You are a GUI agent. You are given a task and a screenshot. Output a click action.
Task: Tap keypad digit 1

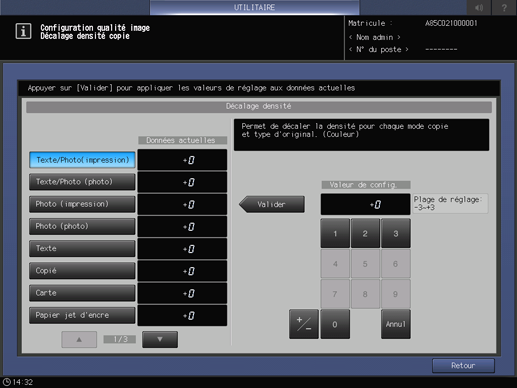point(335,233)
